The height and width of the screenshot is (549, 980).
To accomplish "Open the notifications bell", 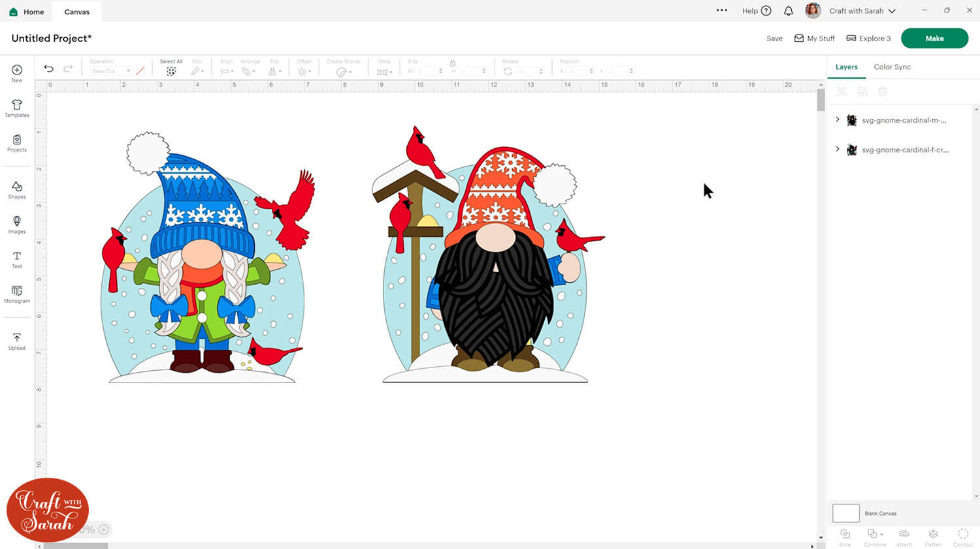I will pos(789,11).
